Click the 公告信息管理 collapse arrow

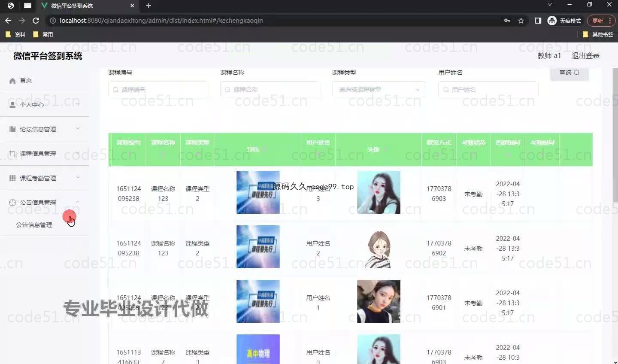point(78,202)
